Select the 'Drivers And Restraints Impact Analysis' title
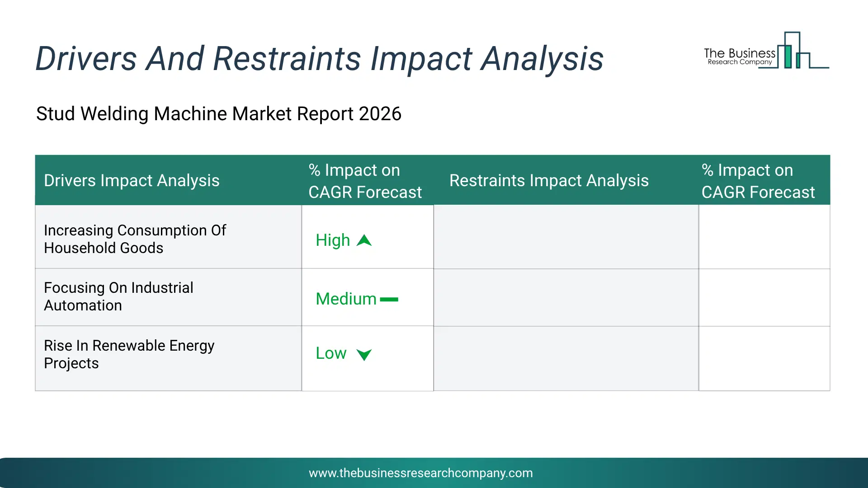The width and height of the screenshot is (868, 488). [319, 59]
